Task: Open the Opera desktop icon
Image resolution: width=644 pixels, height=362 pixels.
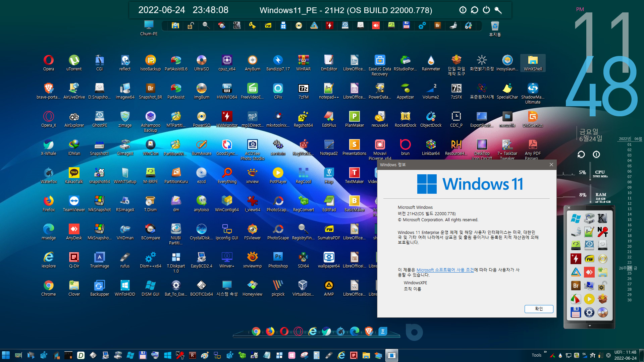Action: (x=49, y=63)
